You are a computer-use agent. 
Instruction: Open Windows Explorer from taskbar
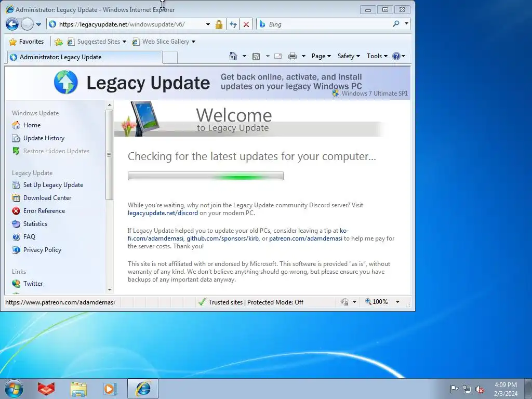(78, 389)
